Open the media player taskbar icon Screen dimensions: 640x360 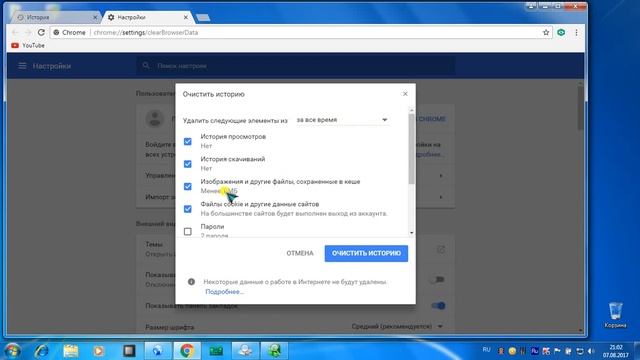(x=99, y=351)
